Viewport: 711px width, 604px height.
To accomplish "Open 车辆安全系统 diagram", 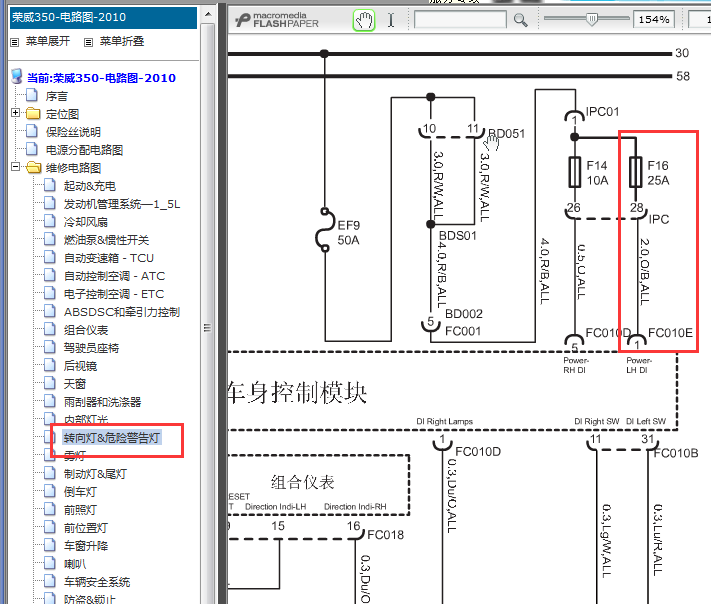I will click(x=97, y=582).
